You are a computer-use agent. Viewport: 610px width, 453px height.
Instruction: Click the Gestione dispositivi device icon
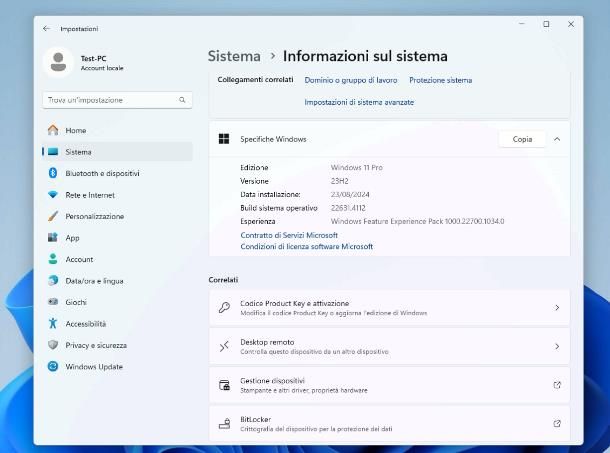tap(224, 385)
